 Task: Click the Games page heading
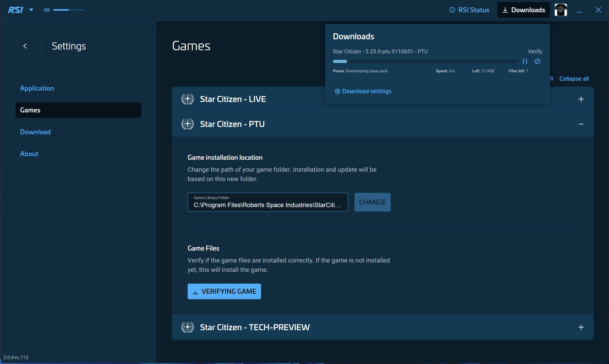click(x=191, y=46)
